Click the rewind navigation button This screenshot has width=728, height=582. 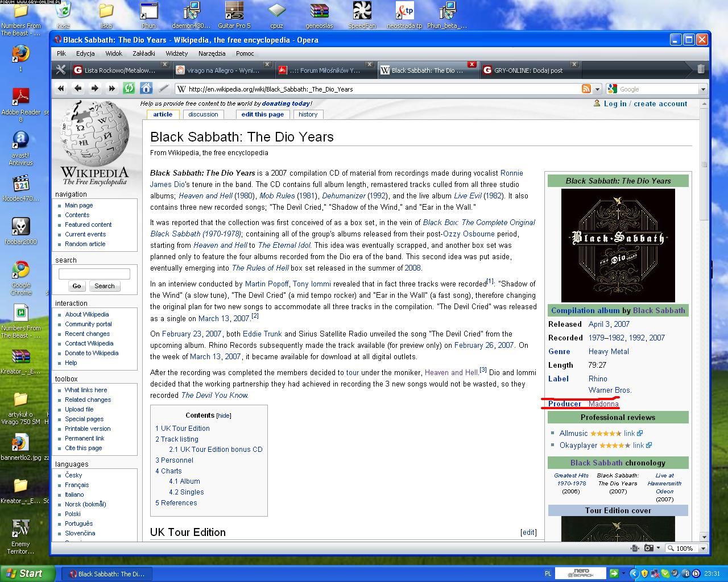[x=61, y=89]
